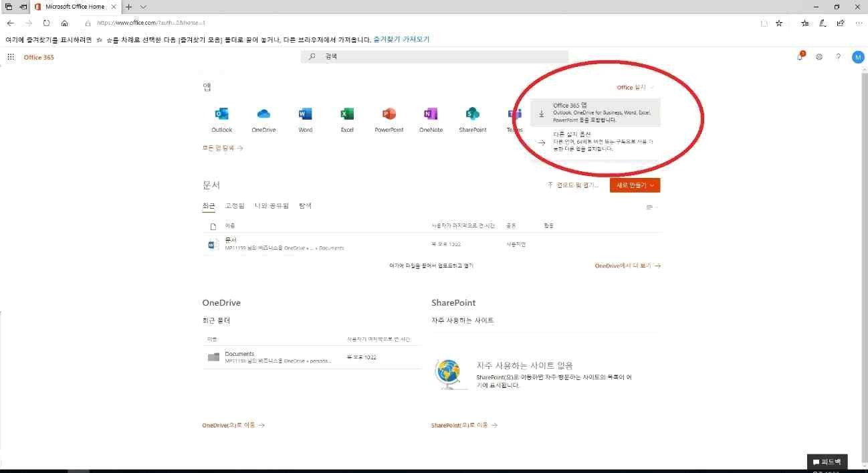Launch the Excel app
The height and width of the screenshot is (473, 868).
tap(347, 120)
